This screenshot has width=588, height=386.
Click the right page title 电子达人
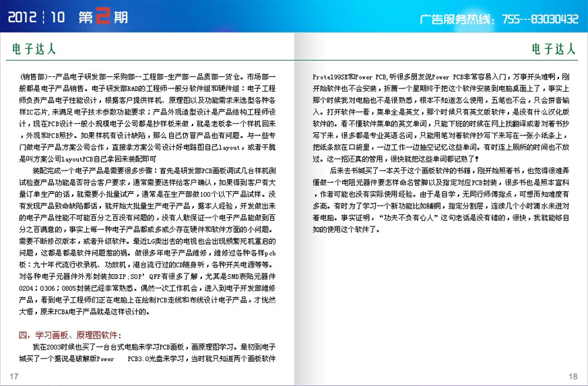pyautogui.click(x=554, y=49)
